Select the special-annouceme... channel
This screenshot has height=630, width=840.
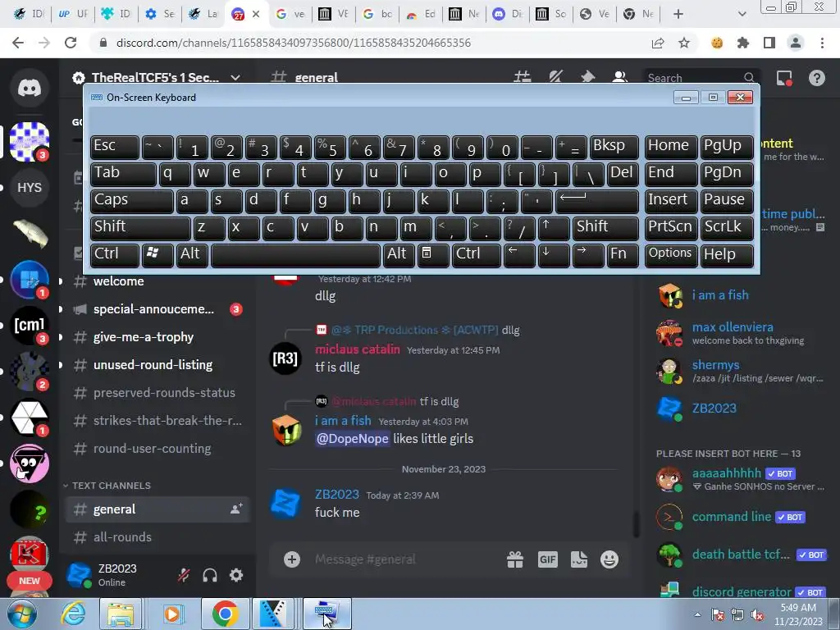157,309
